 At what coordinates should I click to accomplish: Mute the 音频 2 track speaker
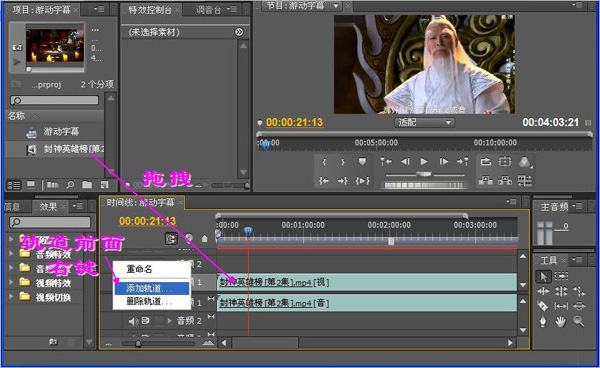tap(133, 321)
